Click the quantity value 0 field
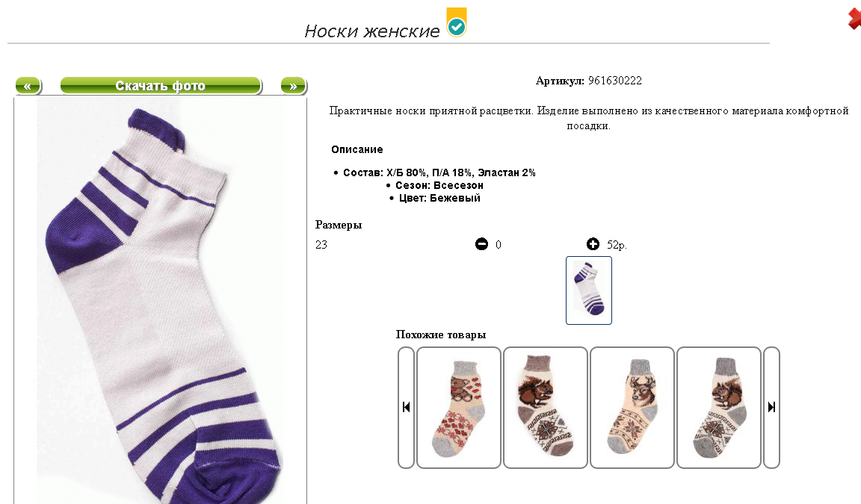The width and height of the screenshot is (861, 504). (498, 245)
